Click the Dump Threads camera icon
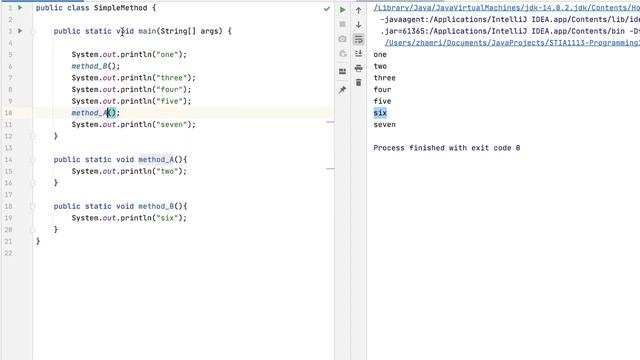This screenshot has width=640, height=360. [342, 39]
